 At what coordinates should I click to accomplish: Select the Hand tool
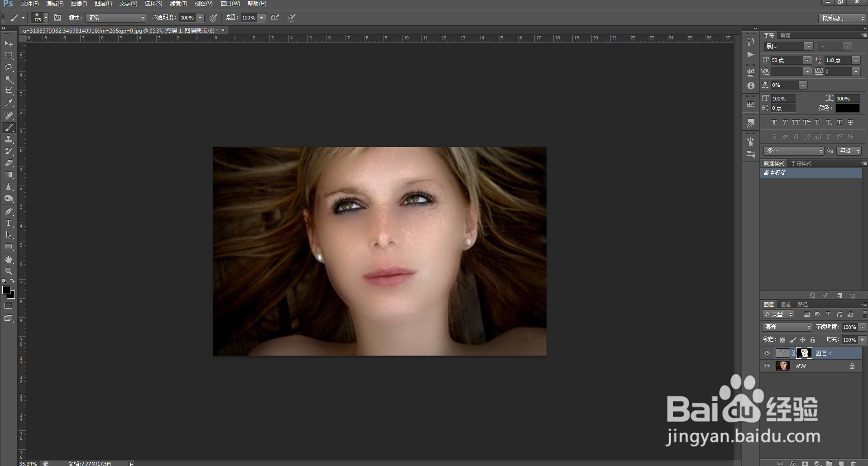pyautogui.click(x=9, y=259)
